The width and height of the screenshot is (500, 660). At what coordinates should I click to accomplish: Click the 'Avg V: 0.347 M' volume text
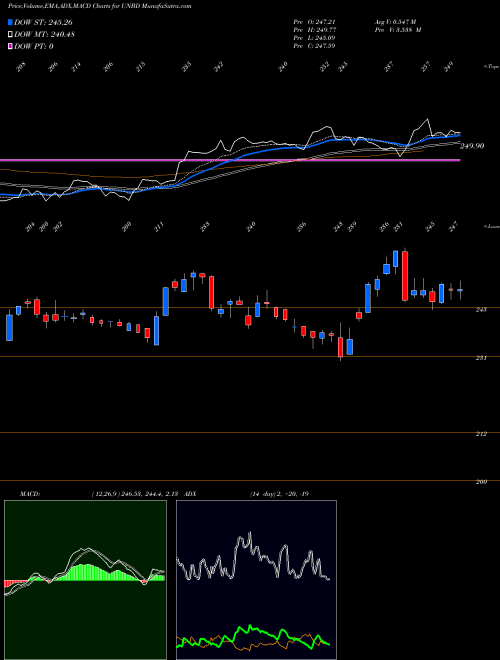click(395, 21)
